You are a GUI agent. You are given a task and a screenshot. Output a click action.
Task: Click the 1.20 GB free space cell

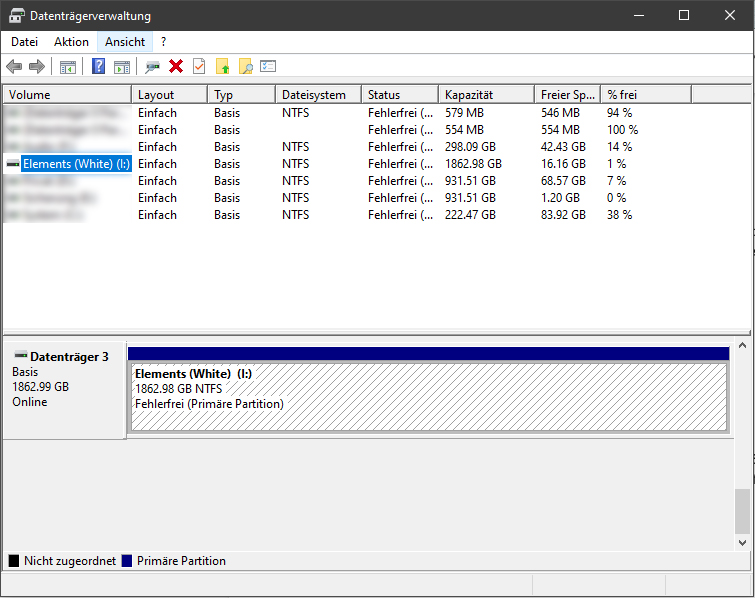pyautogui.click(x=560, y=198)
